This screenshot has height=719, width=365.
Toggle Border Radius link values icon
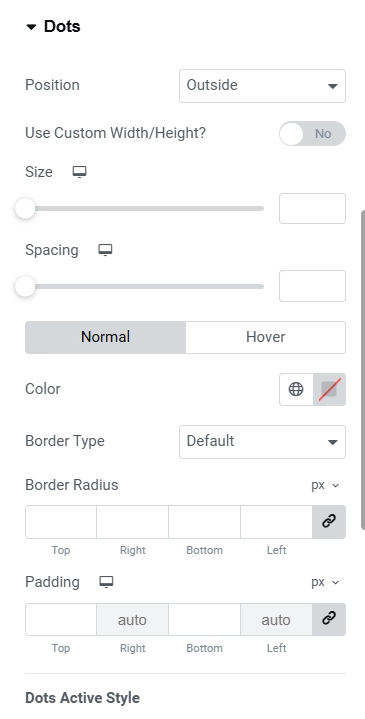pos(329,522)
